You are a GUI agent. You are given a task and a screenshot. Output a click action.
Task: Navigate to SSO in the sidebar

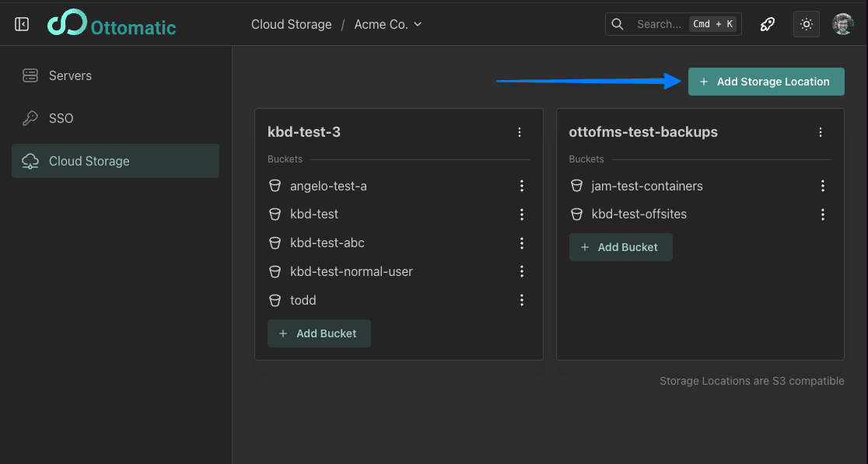click(x=61, y=118)
